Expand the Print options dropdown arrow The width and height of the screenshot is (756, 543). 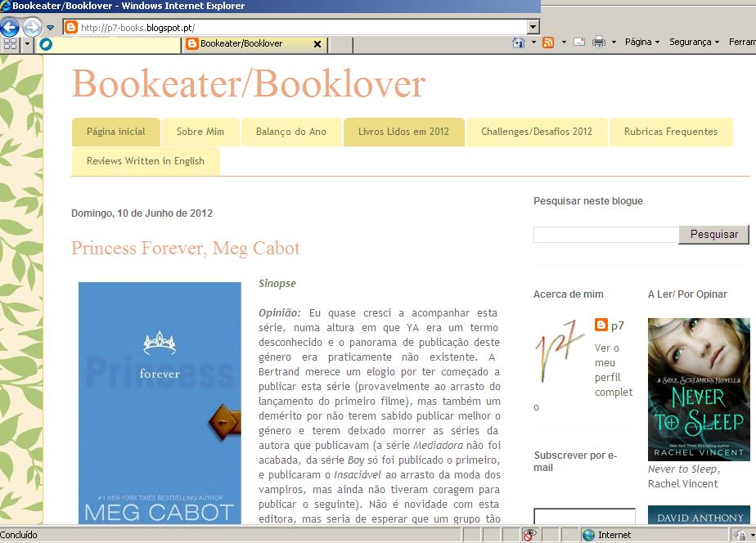click(x=614, y=43)
